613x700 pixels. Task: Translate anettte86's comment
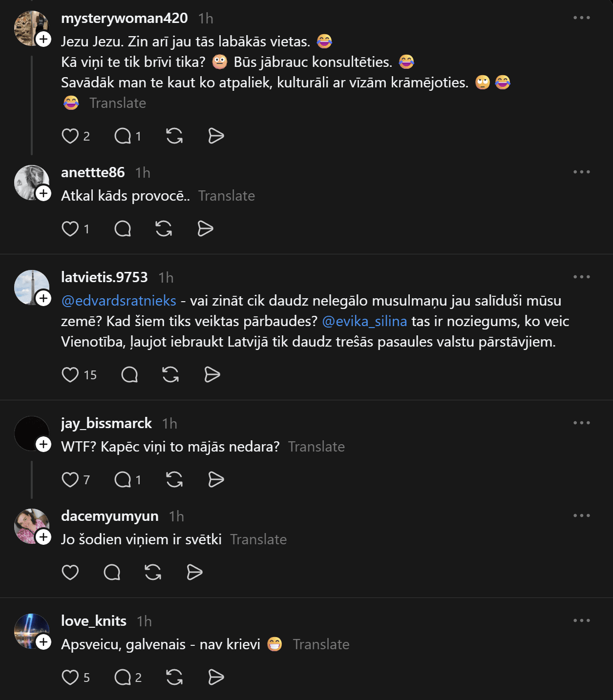(x=227, y=196)
